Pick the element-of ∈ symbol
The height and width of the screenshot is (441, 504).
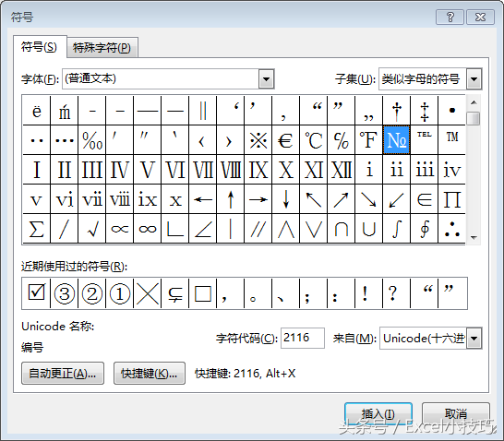pos(424,199)
